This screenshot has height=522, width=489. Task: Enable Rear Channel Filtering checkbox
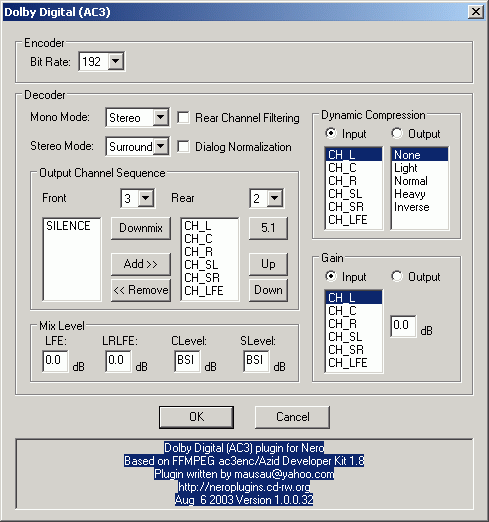pos(183,118)
